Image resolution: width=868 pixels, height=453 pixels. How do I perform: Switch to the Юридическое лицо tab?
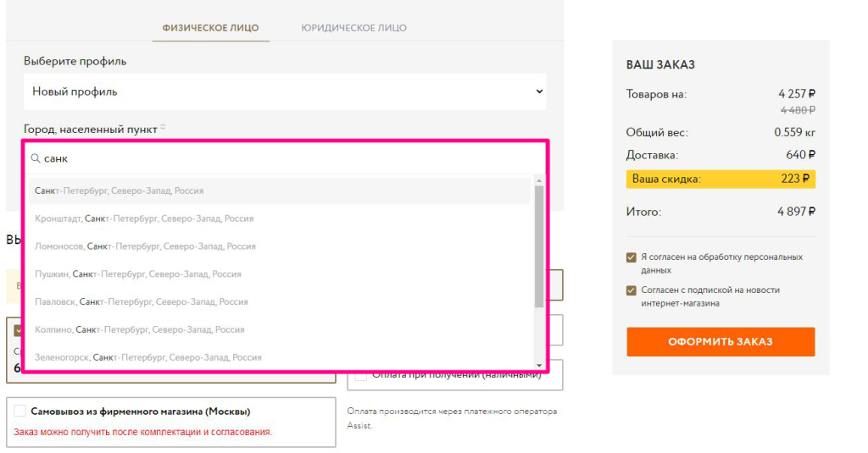[353, 28]
